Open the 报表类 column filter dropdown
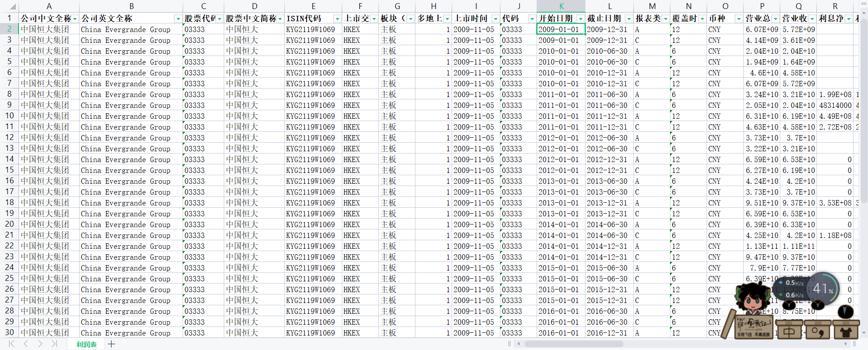Image resolution: width=868 pixels, height=350 pixels. tap(665, 19)
